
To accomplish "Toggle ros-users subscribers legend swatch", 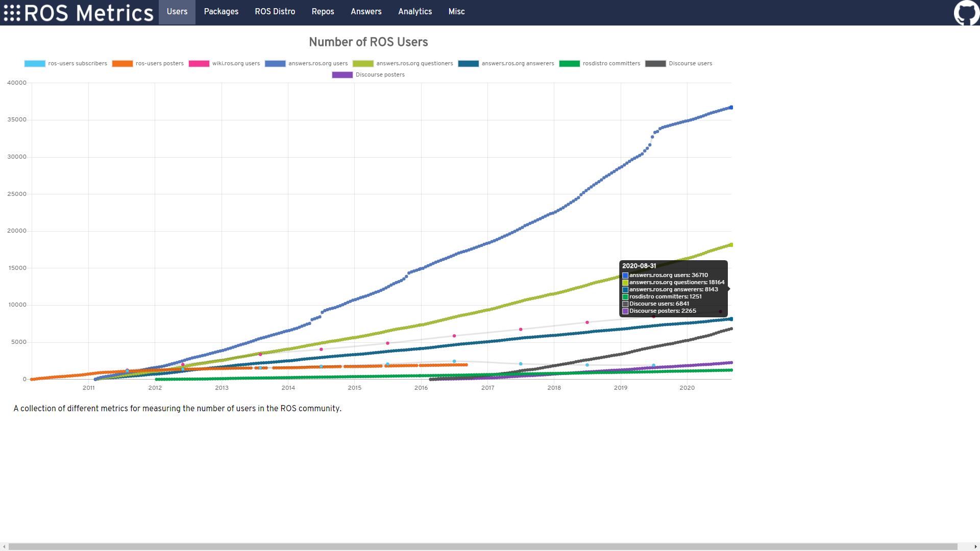I will pos(35,64).
